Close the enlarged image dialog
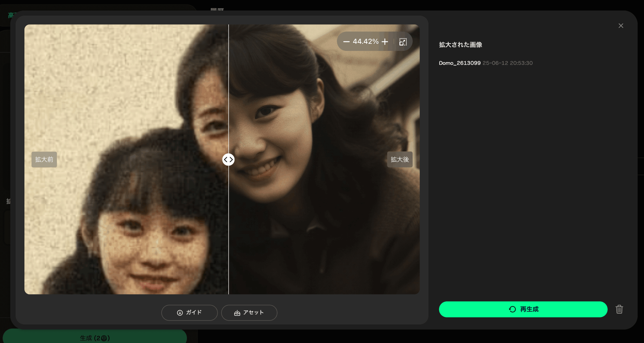This screenshot has height=343, width=644. click(x=621, y=26)
